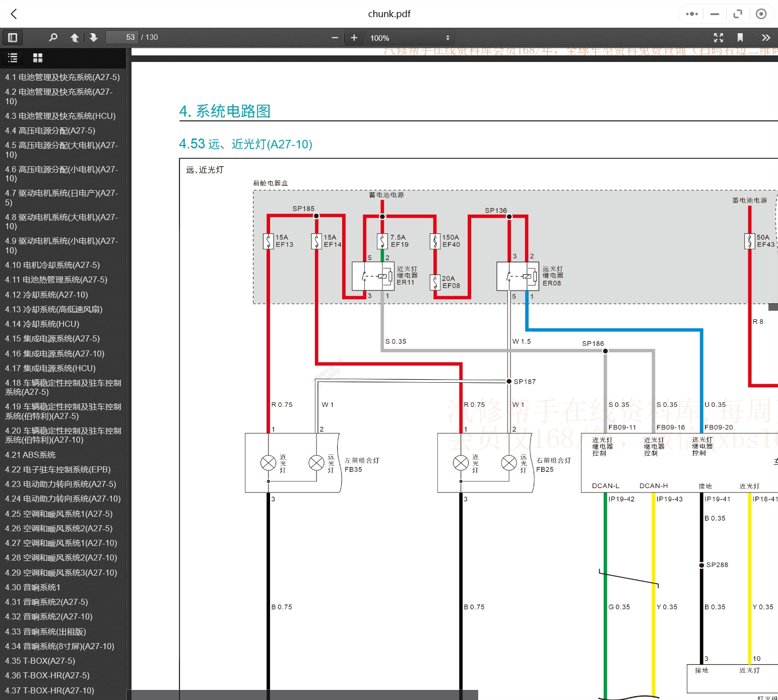Image resolution: width=778 pixels, height=700 pixels.
Task: Open the 100% zoom level dropdown
Action: coord(410,38)
